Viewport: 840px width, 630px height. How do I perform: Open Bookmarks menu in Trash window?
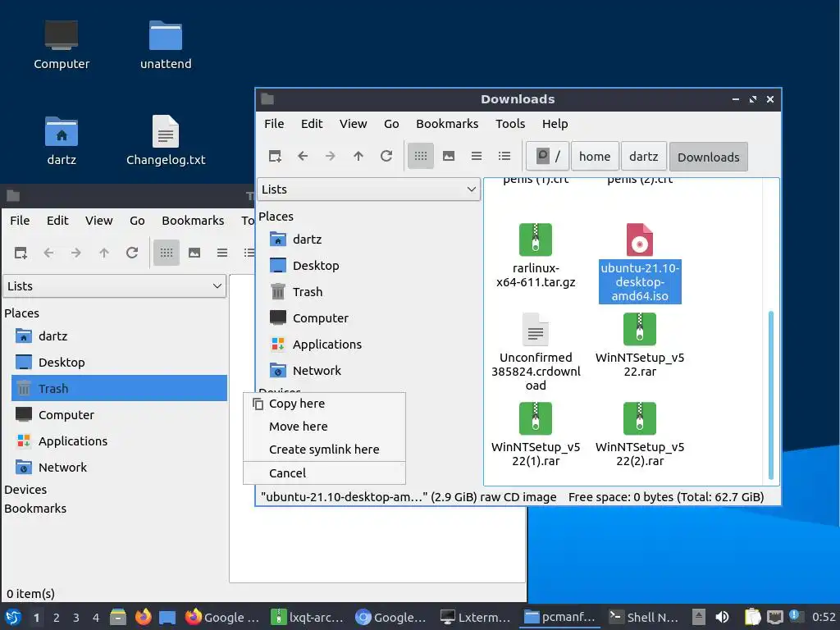pyautogui.click(x=193, y=221)
